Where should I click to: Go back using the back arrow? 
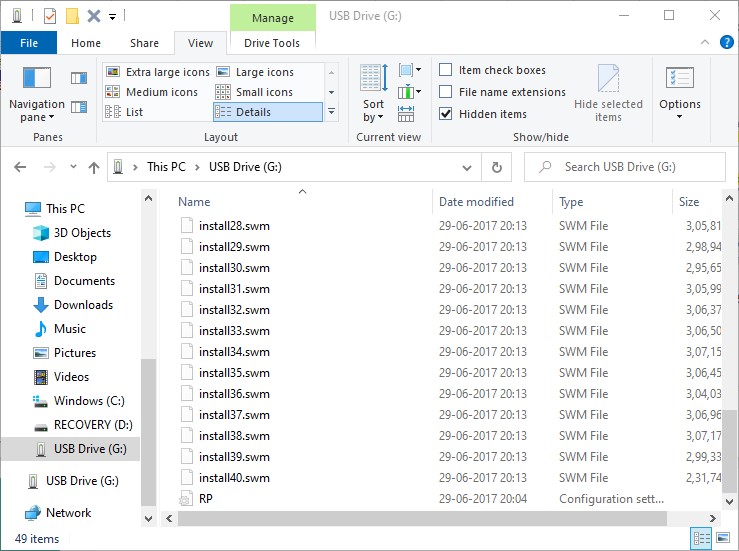tap(20, 167)
